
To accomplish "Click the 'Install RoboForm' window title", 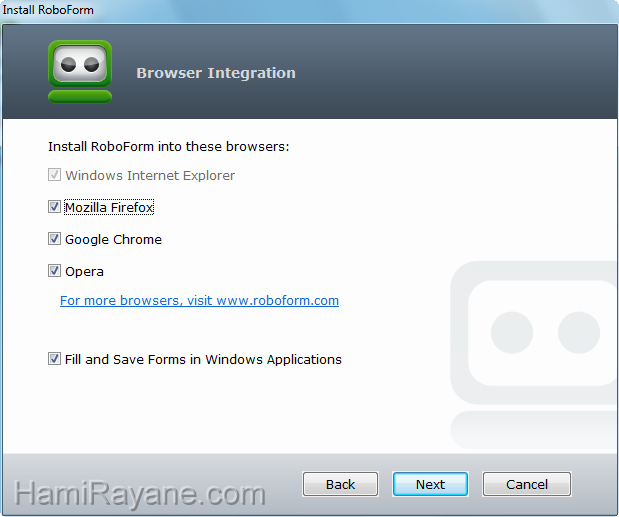I will pyautogui.click(x=48, y=9).
